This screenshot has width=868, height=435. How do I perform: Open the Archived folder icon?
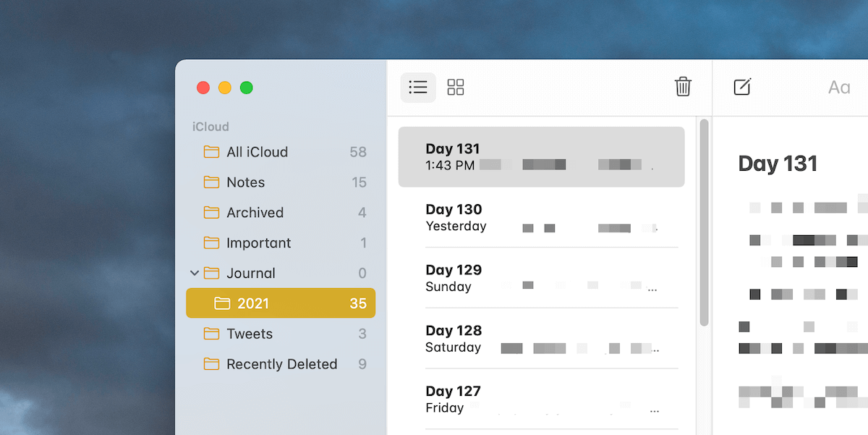213,212
